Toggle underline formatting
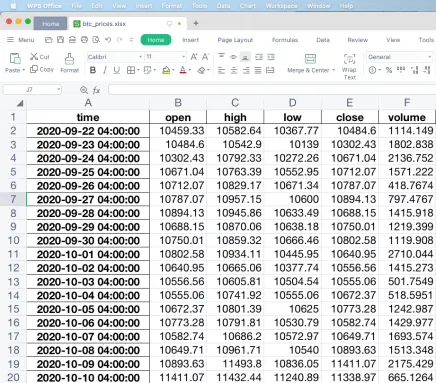This screenshot has width=436, height=383. pyautogui.click(x=116, y=70)
